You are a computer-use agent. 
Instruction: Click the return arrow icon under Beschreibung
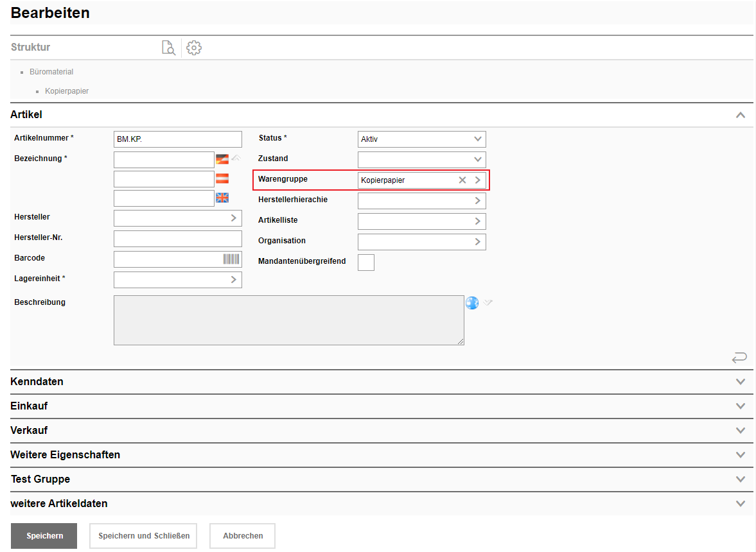pyautogui.click(x=739, y=358)
